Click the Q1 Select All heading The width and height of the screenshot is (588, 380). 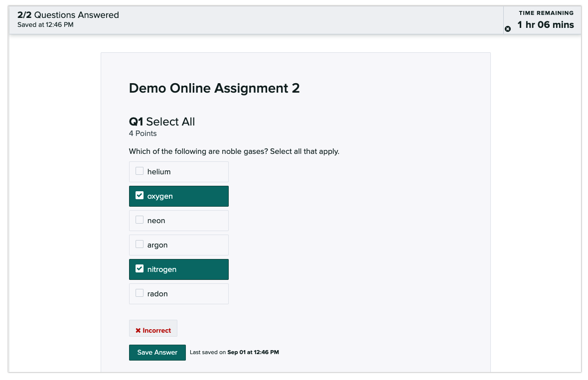(x=161, y=122)
